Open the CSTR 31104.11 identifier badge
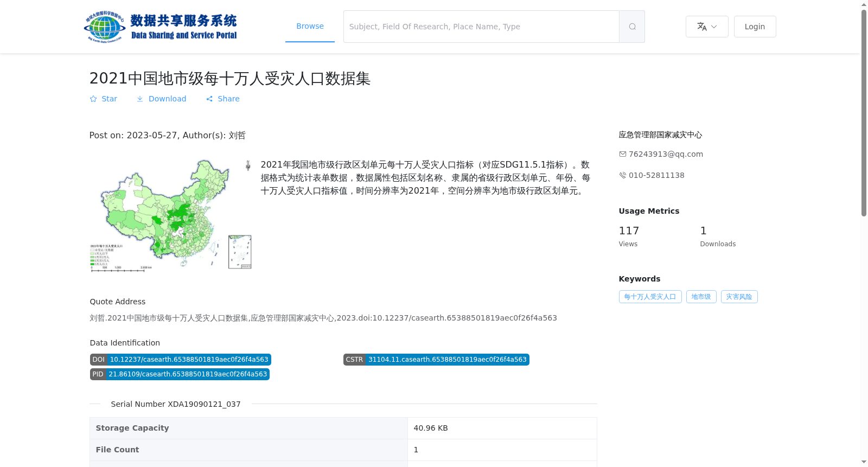Image resolution: width=868 pixels, height=467 pixels. coord(436,360)
